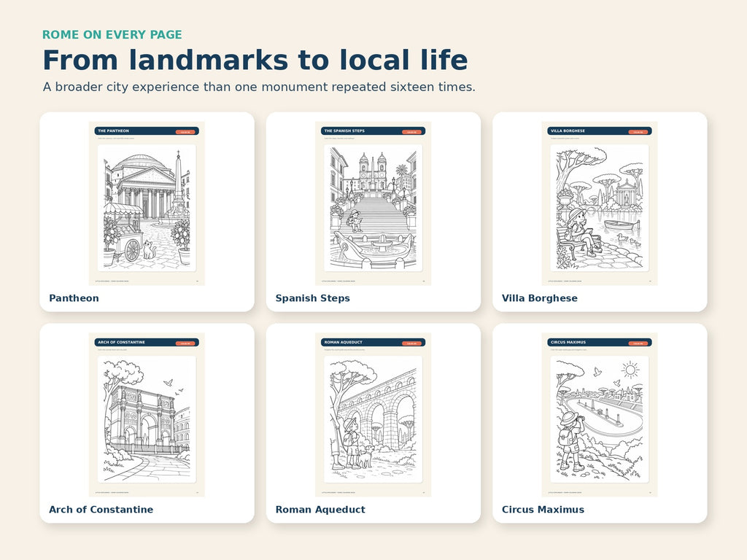Select the Villa Borghese coloring page thumbnail

(600, 203)
